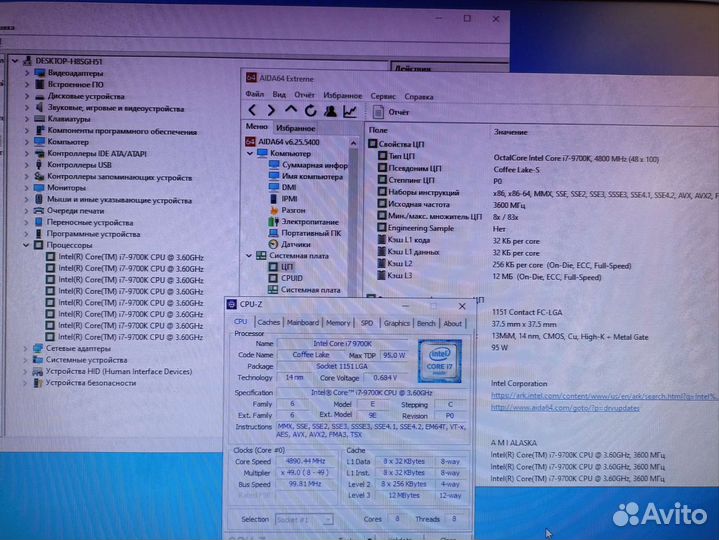Expand Звуковые, игровые и видеоустройства node
Screen dimensions: 719x540
click(x=27, y=107)
